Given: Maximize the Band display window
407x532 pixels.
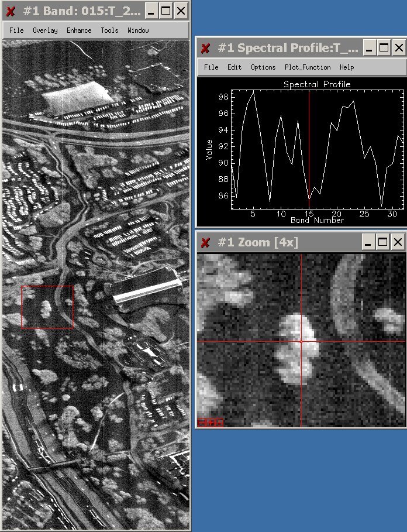Looking at the screenshot, I should pos(166,11).
